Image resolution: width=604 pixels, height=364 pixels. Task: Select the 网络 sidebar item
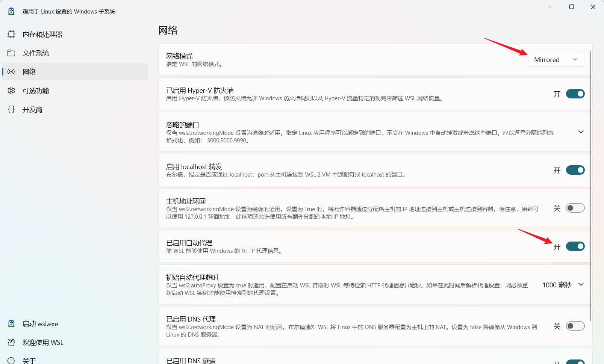point(75,72)
